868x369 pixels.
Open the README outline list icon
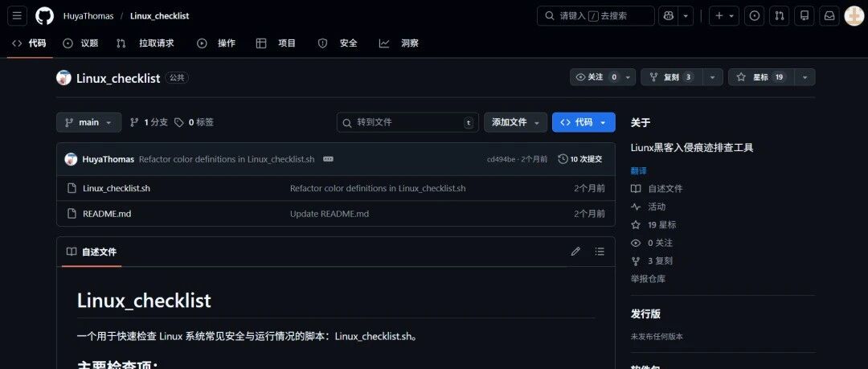coord(600,252)
